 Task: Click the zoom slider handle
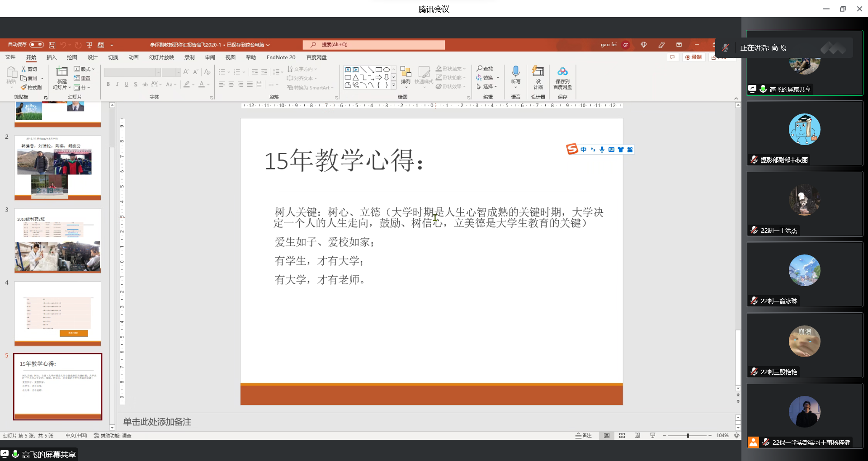click(688, 435)
